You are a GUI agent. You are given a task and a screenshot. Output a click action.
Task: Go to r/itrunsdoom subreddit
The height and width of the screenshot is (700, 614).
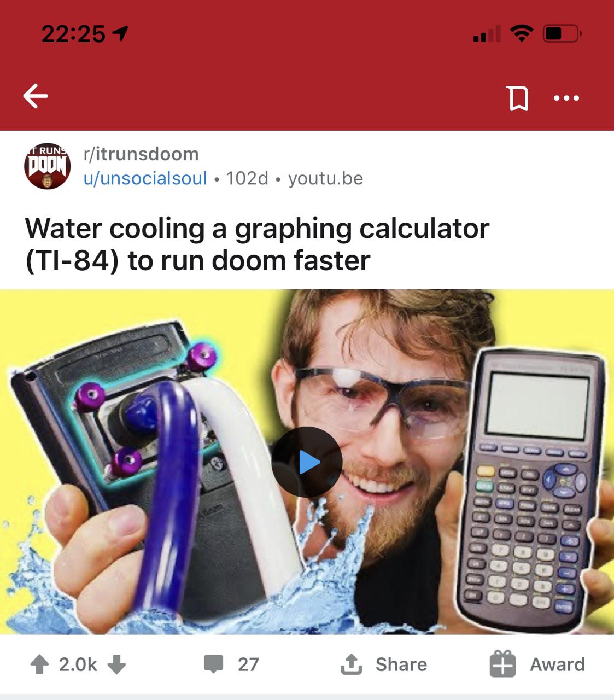coord(141,154)
